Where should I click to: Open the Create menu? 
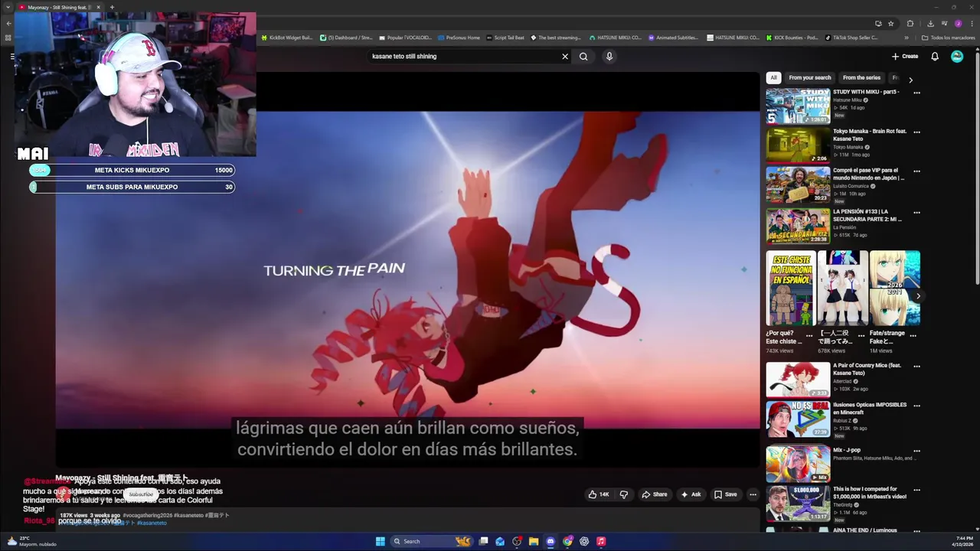[x=905, y=56]
